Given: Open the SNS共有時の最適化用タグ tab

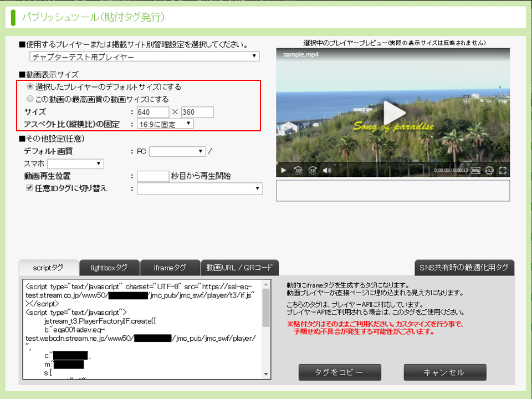Looking at the screenshot, I should (464, 268).
